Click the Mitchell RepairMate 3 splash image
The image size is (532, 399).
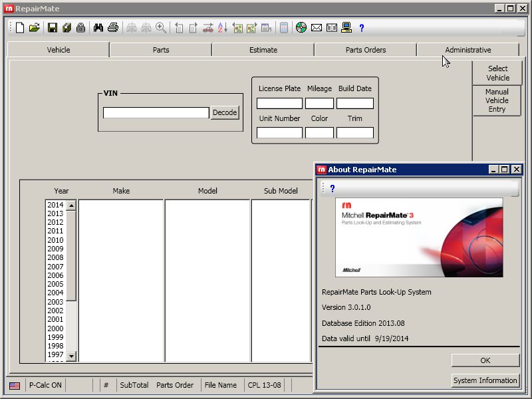coord(419,237)
